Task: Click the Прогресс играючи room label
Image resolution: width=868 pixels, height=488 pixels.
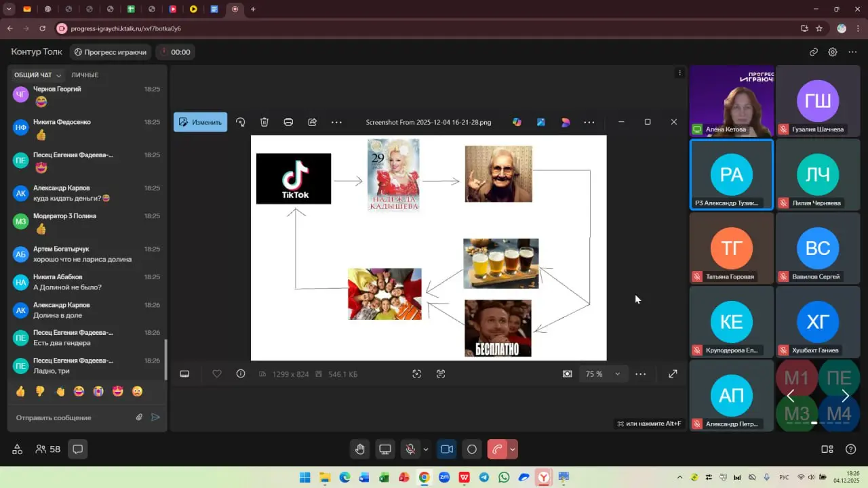Action: click(111, 52)
